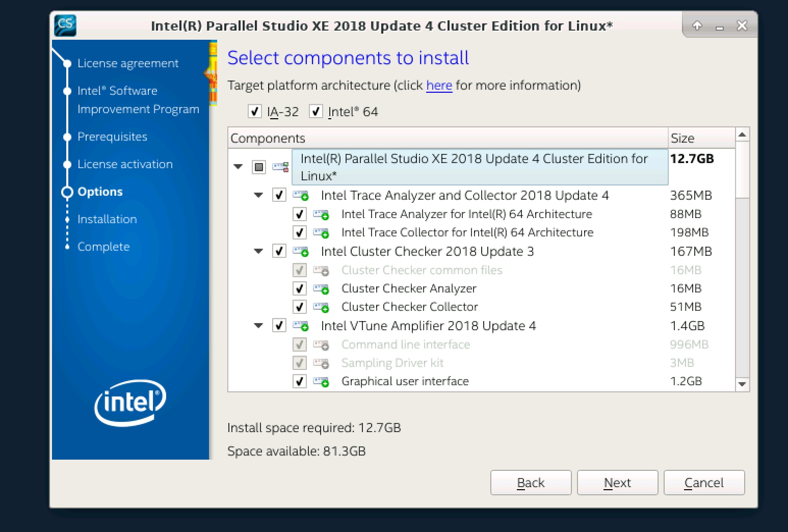Screen dimensions: 788x532
Task: Toggle the Intel 64 architecture checkbox
Action: pyautogui.click(x=316, y=112)
